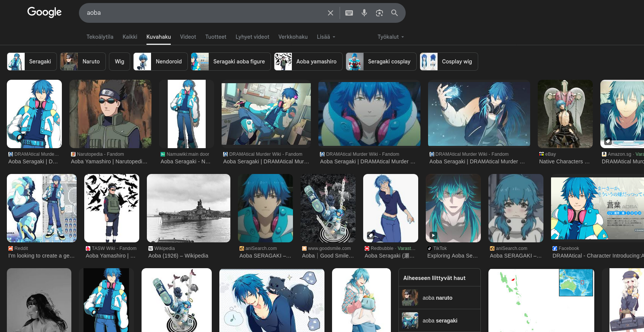Filter images by the Naruto chip
This screenshot has width=644, height=332.
(83, 62)
